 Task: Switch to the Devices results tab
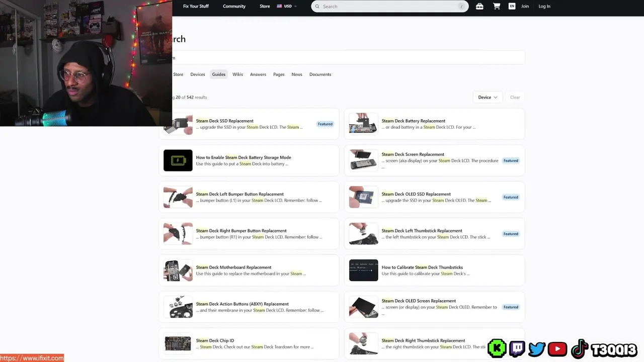(198, 74)
